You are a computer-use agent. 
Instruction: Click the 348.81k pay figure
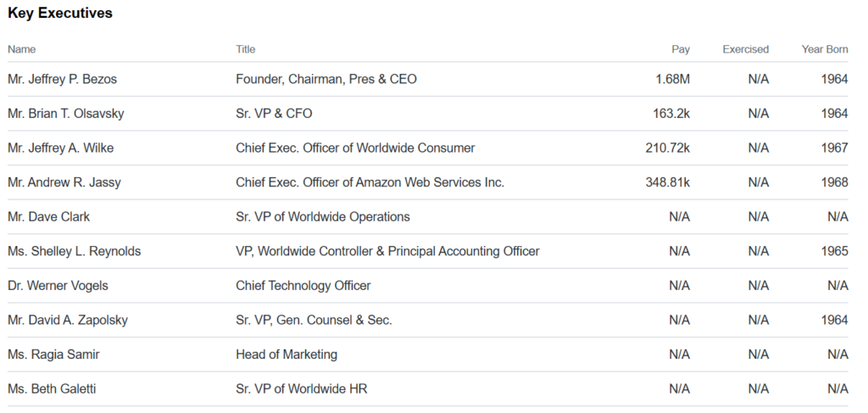pos(668,182)
